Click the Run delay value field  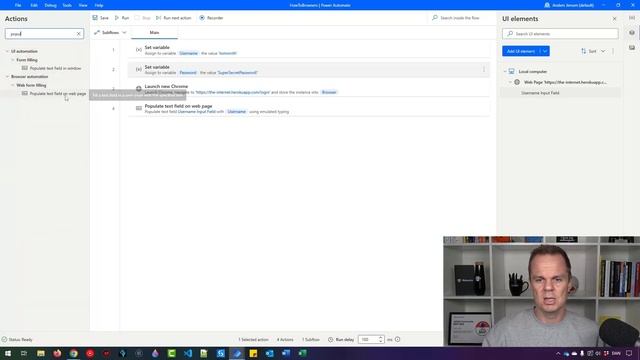[x=368, y=340]
